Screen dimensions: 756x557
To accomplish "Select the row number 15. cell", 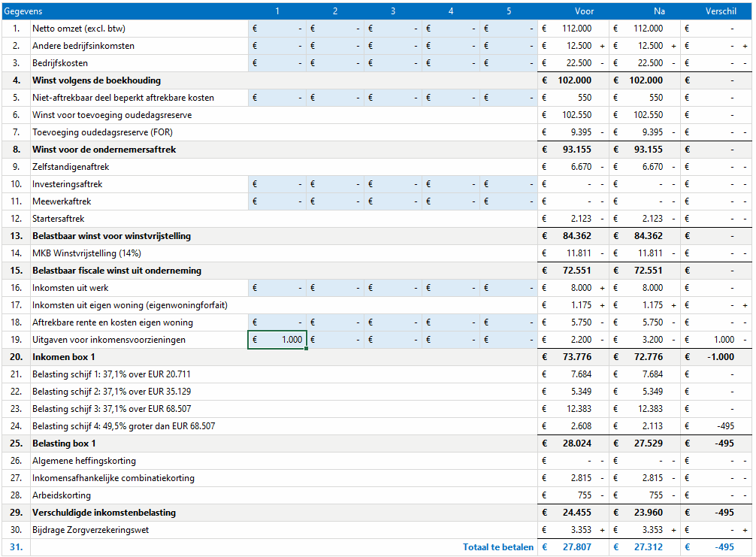I will tap(16, 271).
